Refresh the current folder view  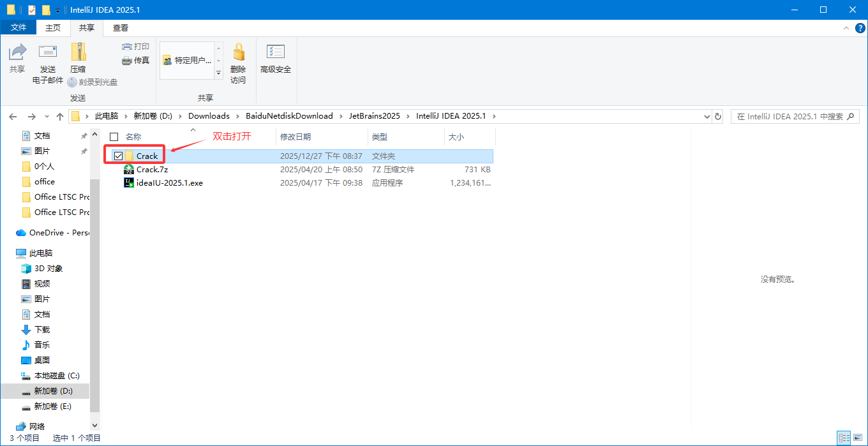click(x=718, y=117)
